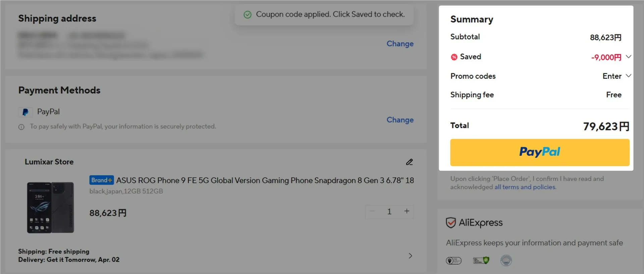Click the AliExpress shield logo icon
The height and width of the screenshot is (274, 644).
(x=451, y=223)
